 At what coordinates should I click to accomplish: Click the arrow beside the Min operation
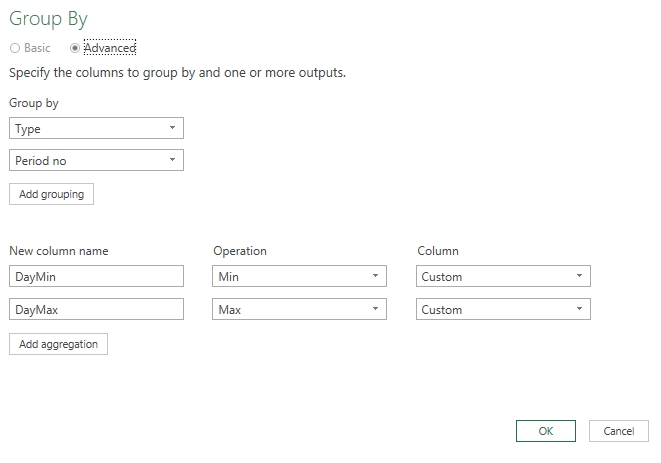(375, 277)
